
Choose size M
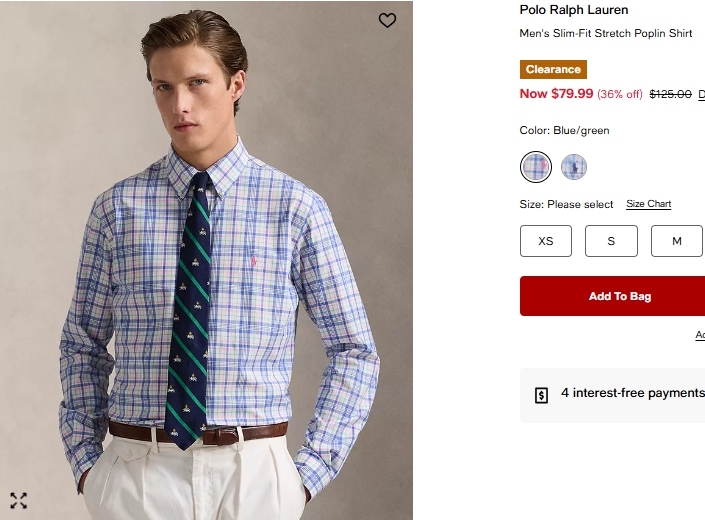coord(677,241)
